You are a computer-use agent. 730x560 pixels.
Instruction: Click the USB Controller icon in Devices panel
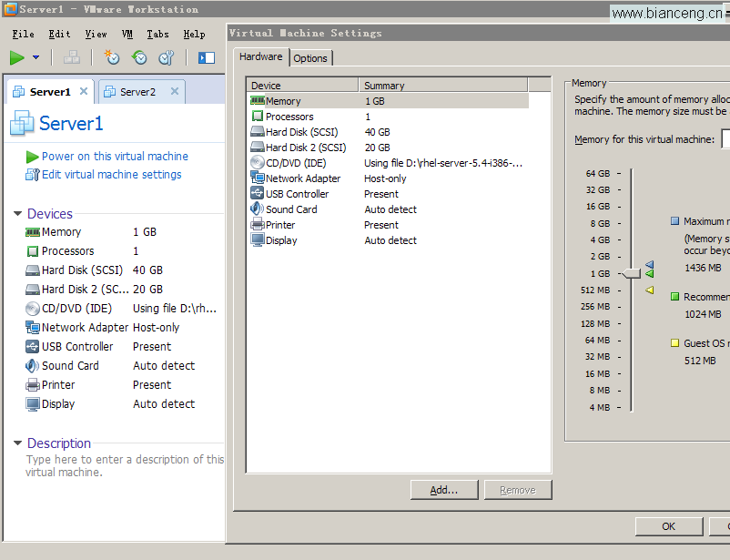coord(32,347)
